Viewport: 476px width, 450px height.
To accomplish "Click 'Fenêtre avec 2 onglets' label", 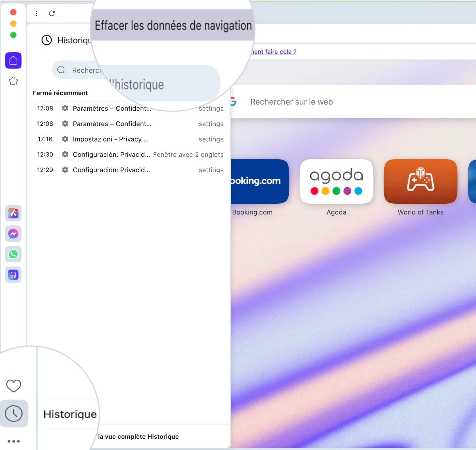I will (188, 154).
